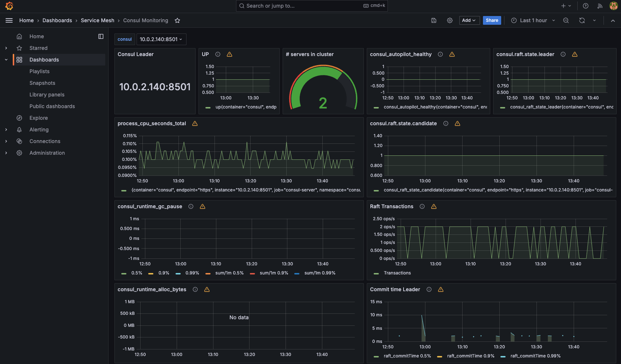Viewport: 621px width, 364px height.
Task: Navigate to Service Mesh via the breadcrumb
Action: [x=97, y=20]
